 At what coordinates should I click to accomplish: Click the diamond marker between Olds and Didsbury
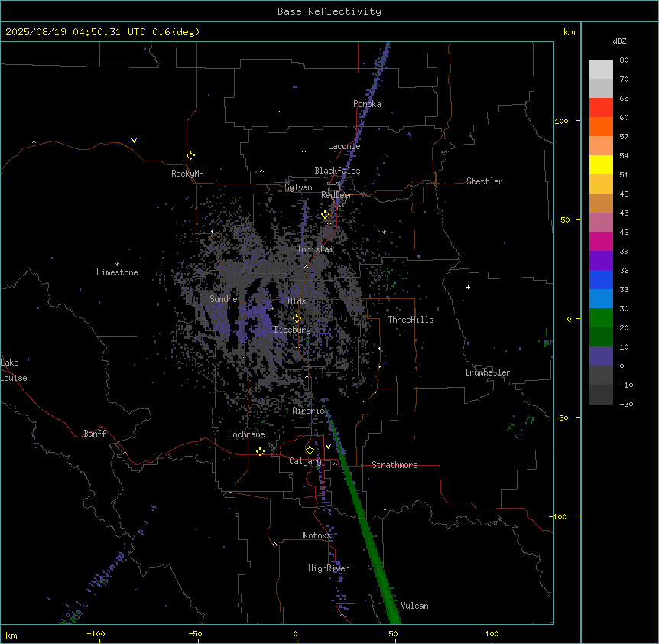click(x=297, y=319)
